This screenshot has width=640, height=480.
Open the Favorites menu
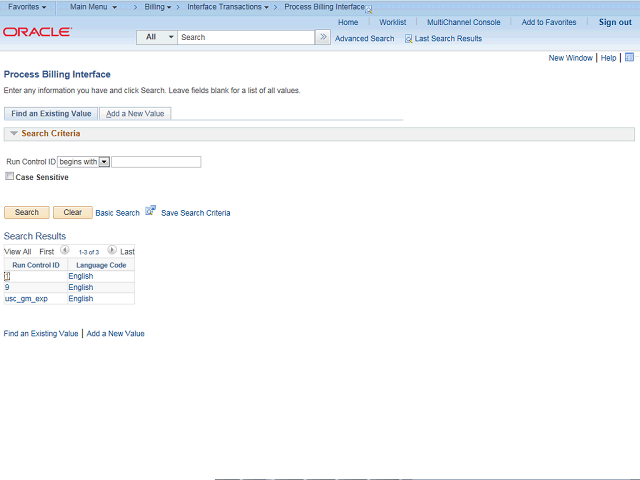(27, 7)
